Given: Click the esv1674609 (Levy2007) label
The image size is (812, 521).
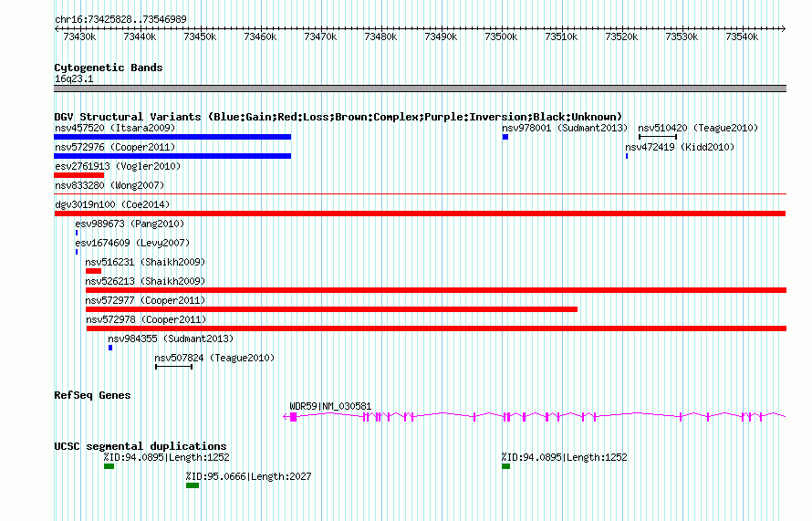Looking at the screenshot, I should 132,243.
